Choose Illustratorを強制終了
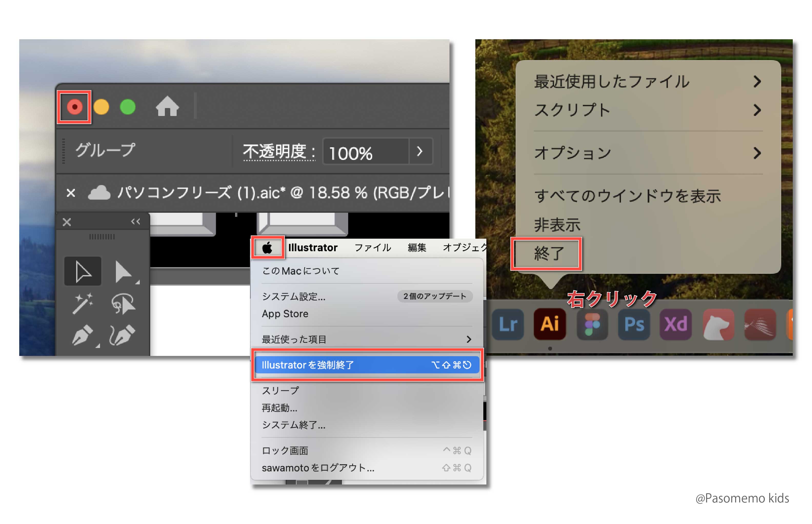 coord(367,365)
